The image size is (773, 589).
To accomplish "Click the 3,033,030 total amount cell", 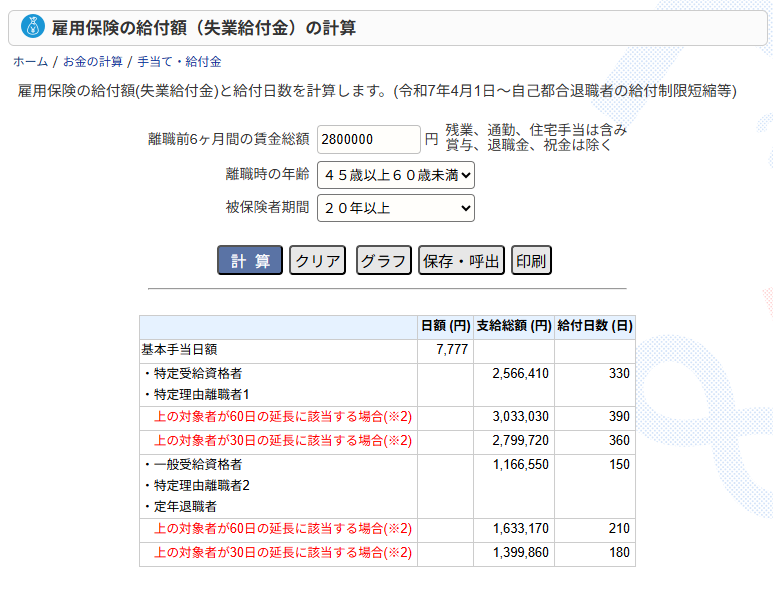I will pyautogui.click(x=520, y=417).
